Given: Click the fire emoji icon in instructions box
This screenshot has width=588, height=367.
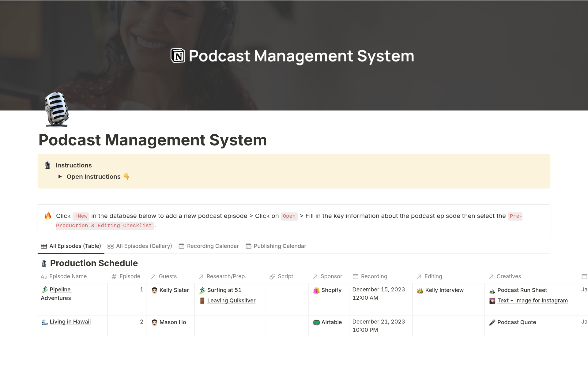Looking at the screenshot, I should point(48,215).
